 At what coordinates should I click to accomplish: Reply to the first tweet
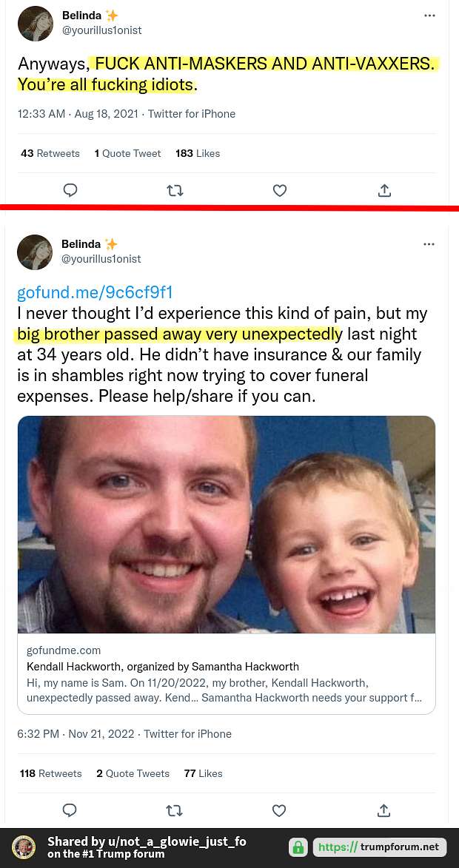pos(70,190)
